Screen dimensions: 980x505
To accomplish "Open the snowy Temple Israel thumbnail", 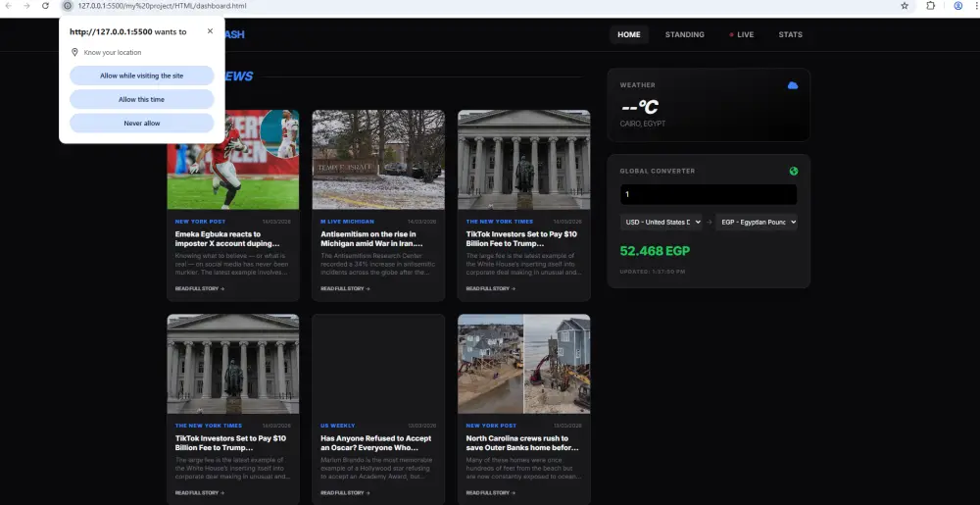I will coord(378,160).
